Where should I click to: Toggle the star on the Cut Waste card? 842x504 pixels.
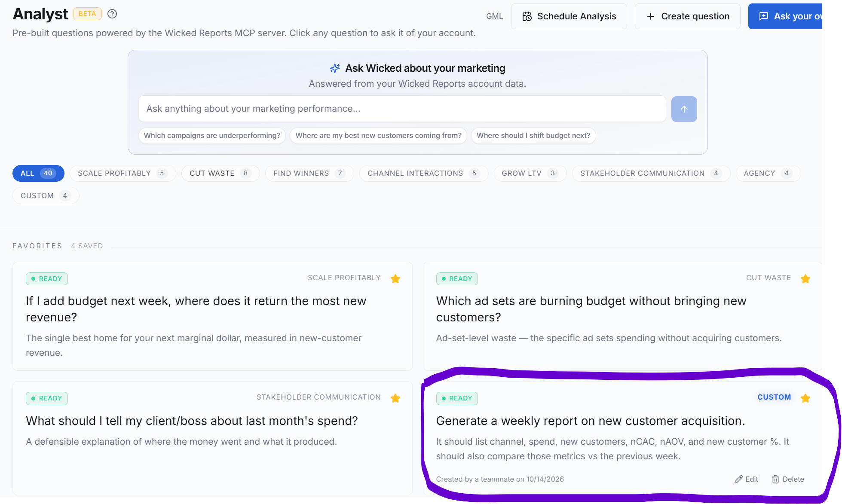tap(805, 279)
